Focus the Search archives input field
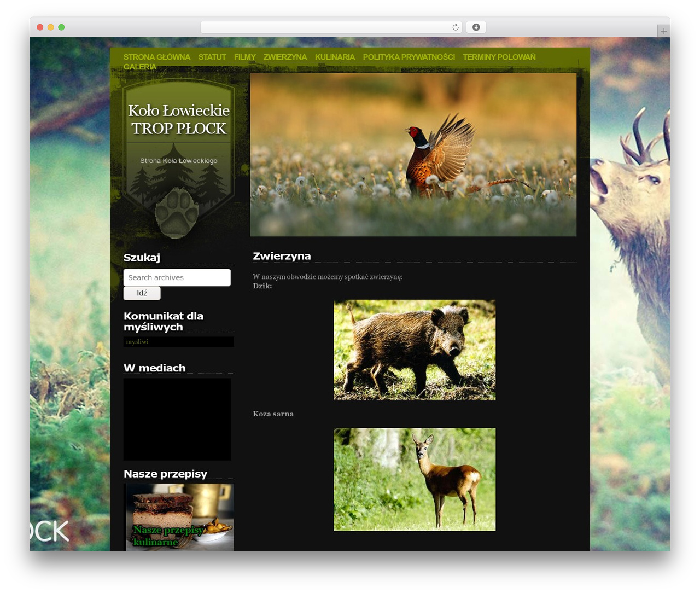 (x=177, y=277)
